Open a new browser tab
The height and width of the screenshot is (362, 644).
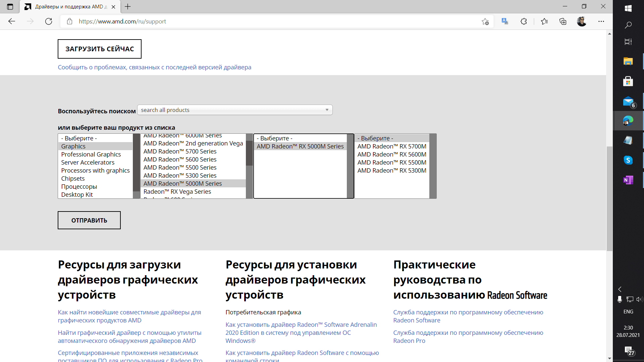point(128,7)
